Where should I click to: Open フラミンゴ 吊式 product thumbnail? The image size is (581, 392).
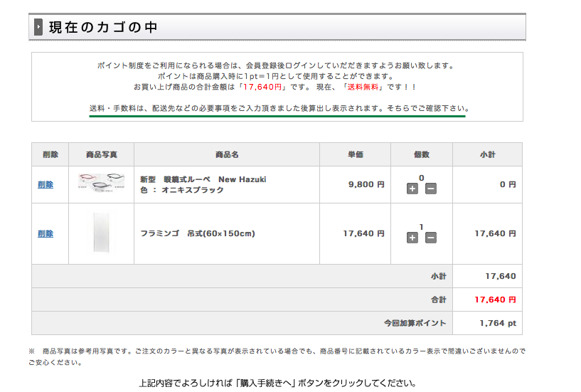[x=101, y=233]
